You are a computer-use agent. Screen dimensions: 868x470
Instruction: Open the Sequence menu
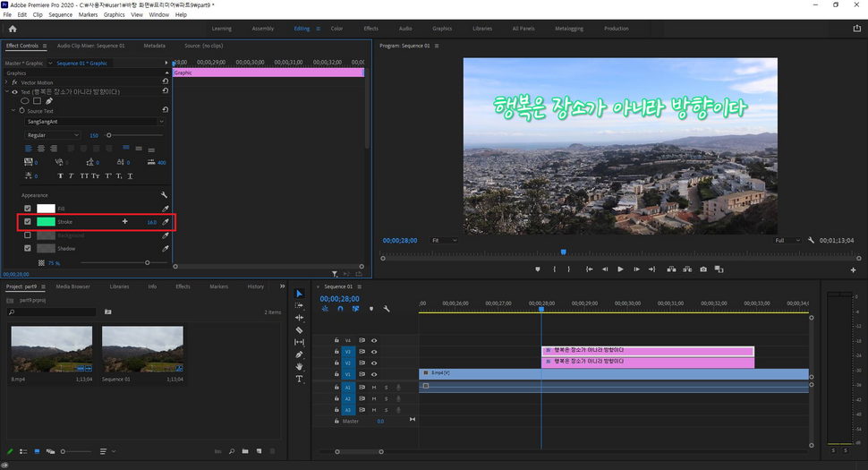click(60, 15)
